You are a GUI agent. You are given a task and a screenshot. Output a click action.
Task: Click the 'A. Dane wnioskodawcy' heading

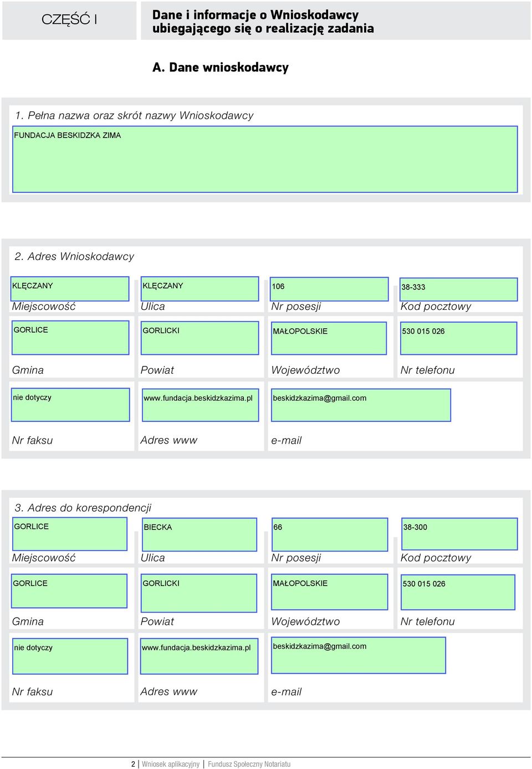[221, 67]
